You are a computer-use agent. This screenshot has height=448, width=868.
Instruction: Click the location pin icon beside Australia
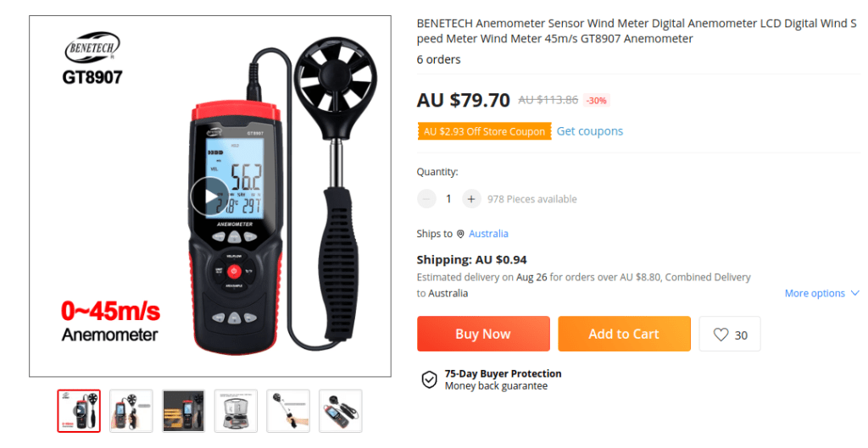[460, 234]
